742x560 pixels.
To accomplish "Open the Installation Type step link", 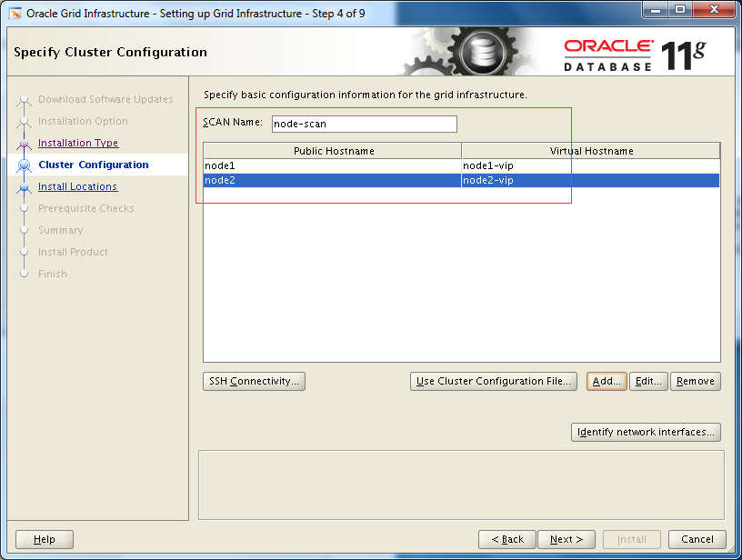I will (x=78, y=143).
